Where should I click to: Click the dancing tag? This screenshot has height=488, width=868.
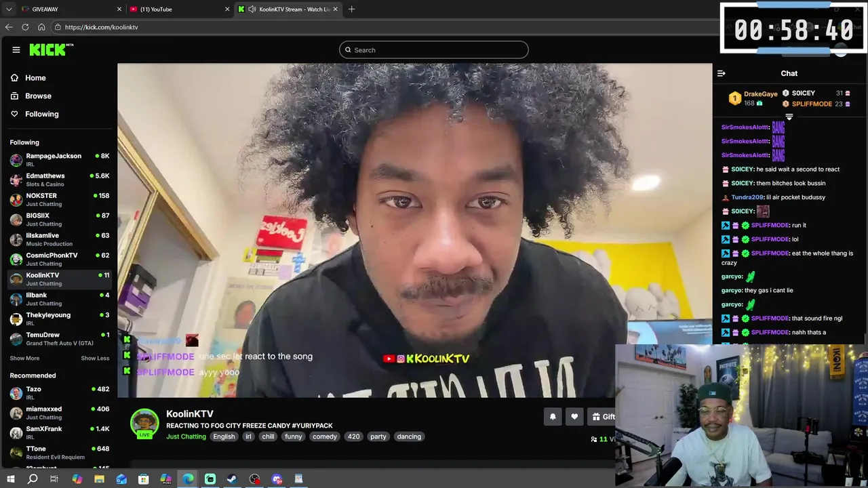(409, 436)
